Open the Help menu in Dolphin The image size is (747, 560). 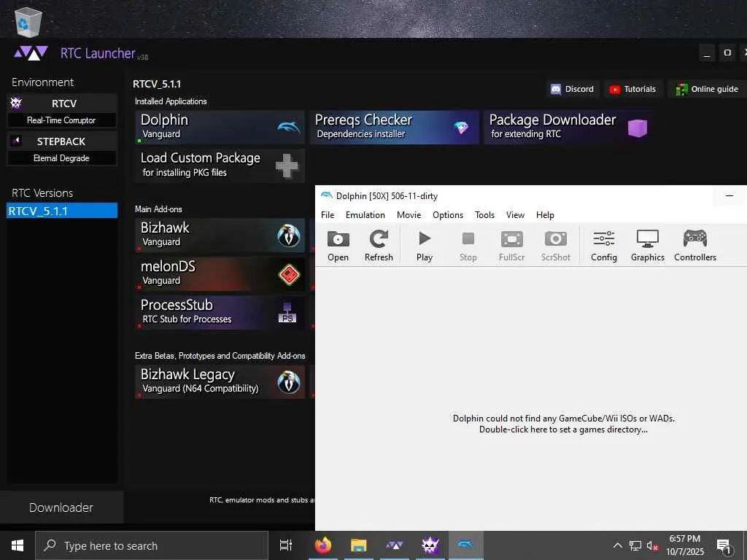[x=545, y=215]
